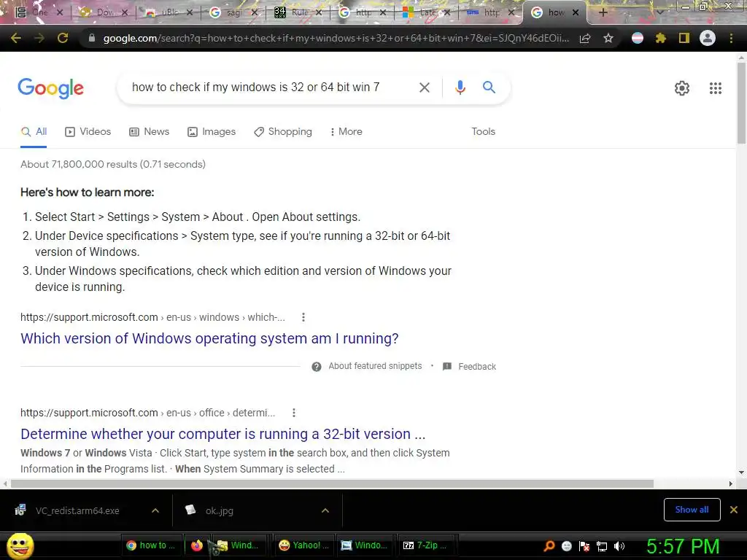The height and width of the screenshot is (560, 747).
Task: Open more options for the 'determi...' result
Action: click(x=294, y=413)
